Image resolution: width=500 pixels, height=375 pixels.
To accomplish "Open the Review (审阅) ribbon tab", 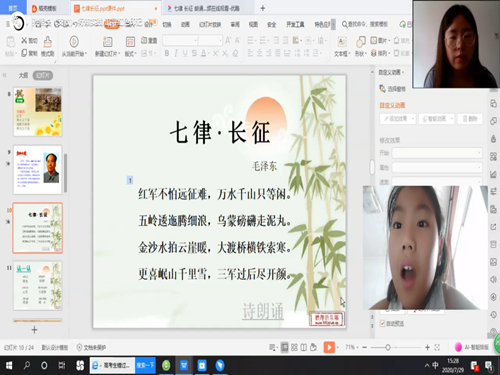I will [235, 24].
